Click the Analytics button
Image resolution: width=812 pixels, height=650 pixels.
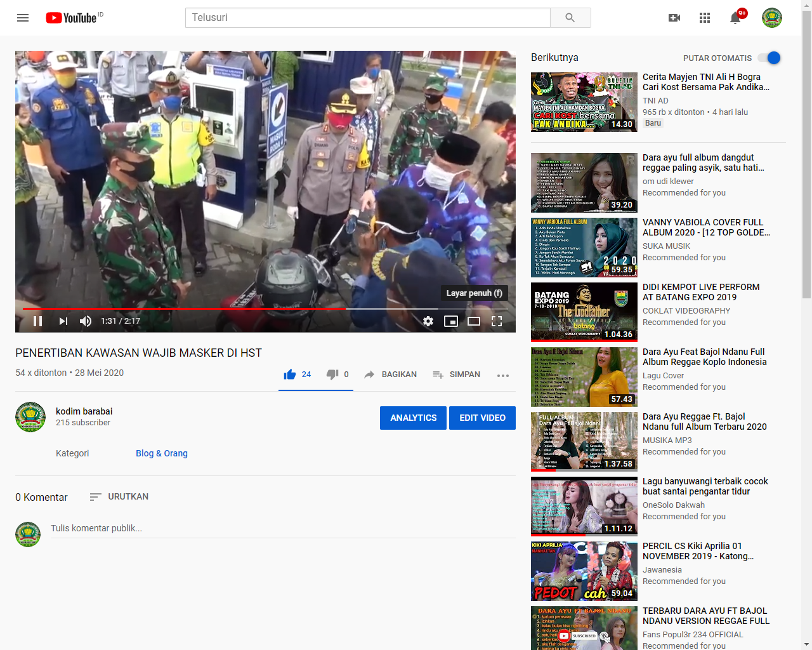click(413, 418)
